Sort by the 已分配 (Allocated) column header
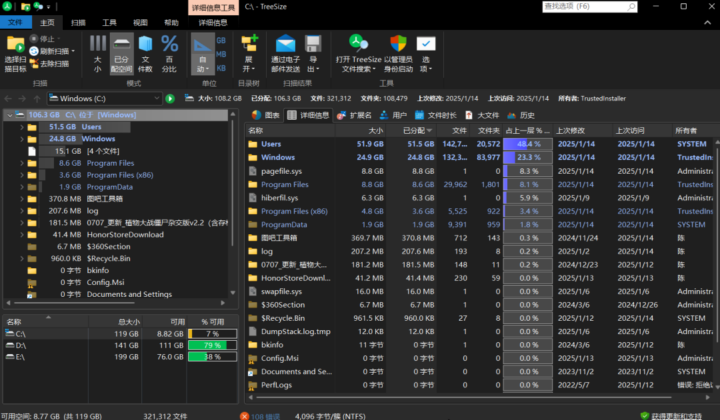The image size is (720, 420). (x=411, y=130)
